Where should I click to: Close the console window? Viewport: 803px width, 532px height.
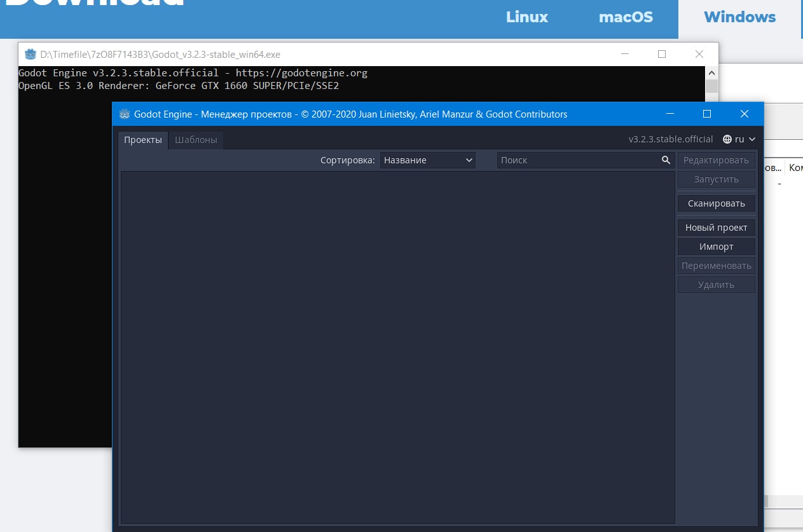[699, 54]
